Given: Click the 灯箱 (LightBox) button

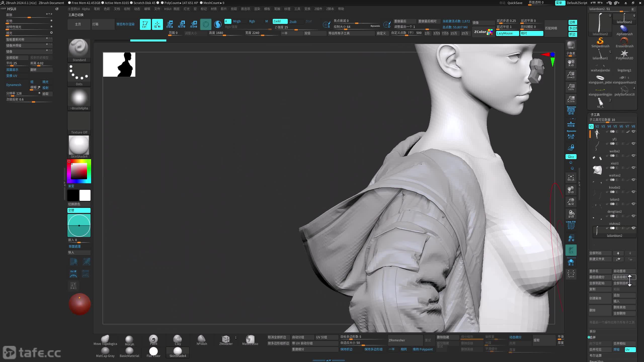Looking at the screenshot, I should (x=103, y=24).
